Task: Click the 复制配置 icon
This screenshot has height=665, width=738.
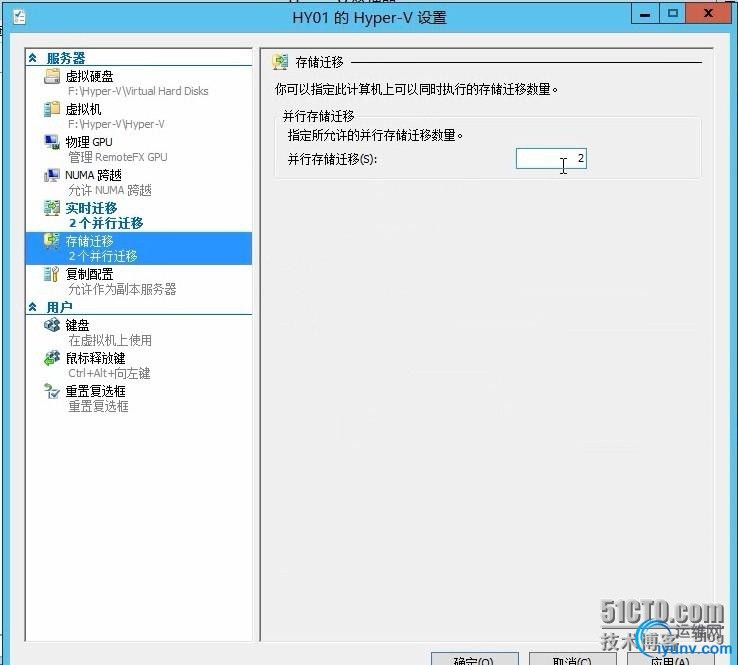Action: click(x=52, y=273)
